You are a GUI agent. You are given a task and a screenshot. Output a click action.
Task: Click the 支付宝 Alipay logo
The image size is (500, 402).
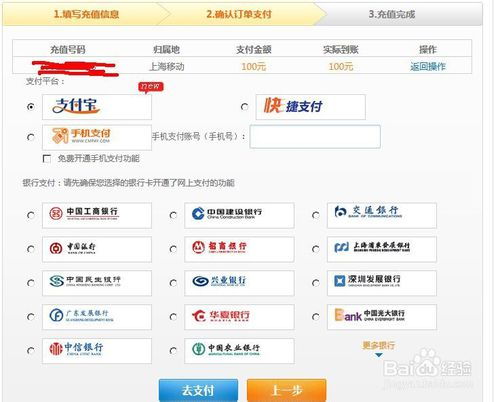pyautogui.click(x=97, y=107)
